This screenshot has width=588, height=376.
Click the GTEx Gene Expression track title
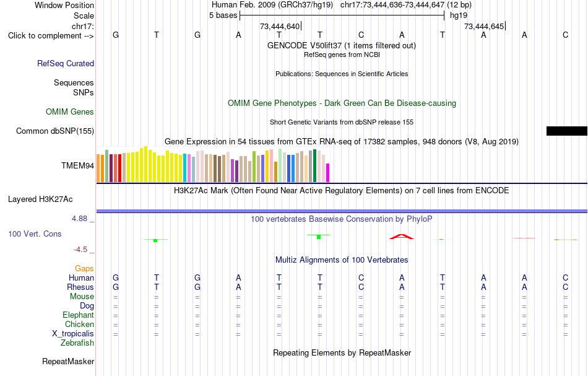342,142
